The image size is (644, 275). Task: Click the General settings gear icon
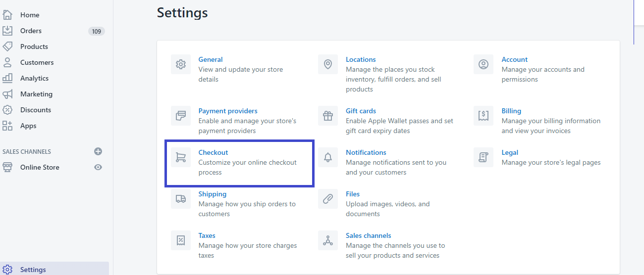click(181, 64)
